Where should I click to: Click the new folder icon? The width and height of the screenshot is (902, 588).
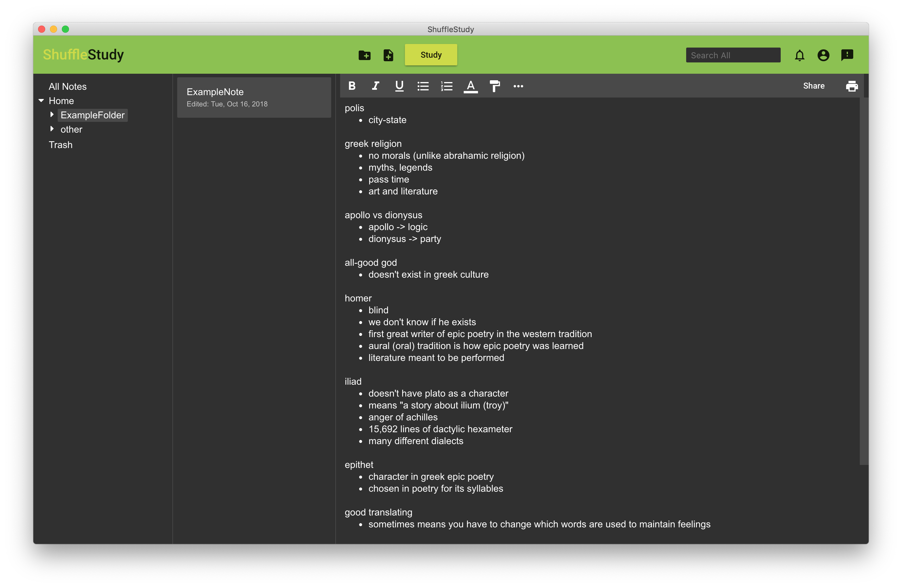pyautogui.click(x=364, y=55)
